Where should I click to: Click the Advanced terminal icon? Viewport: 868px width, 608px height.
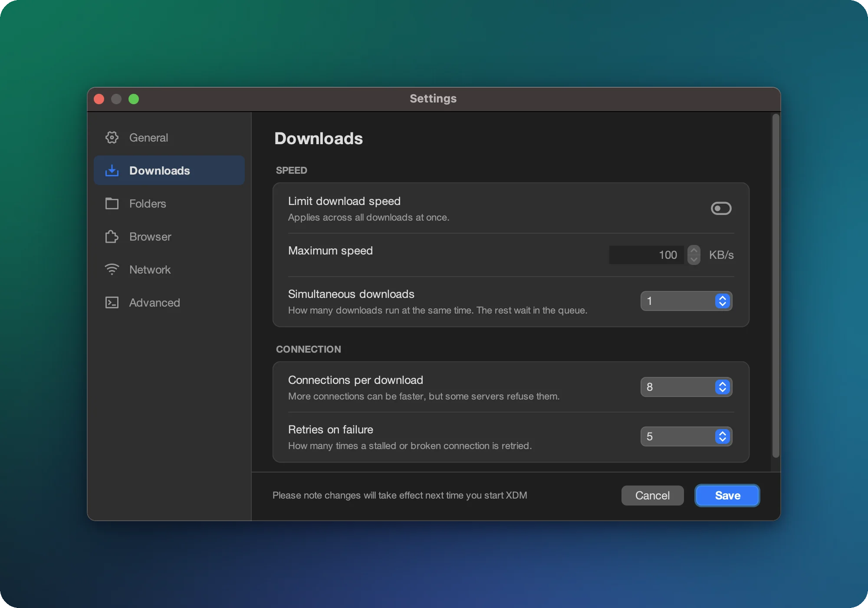pos(112,303)
